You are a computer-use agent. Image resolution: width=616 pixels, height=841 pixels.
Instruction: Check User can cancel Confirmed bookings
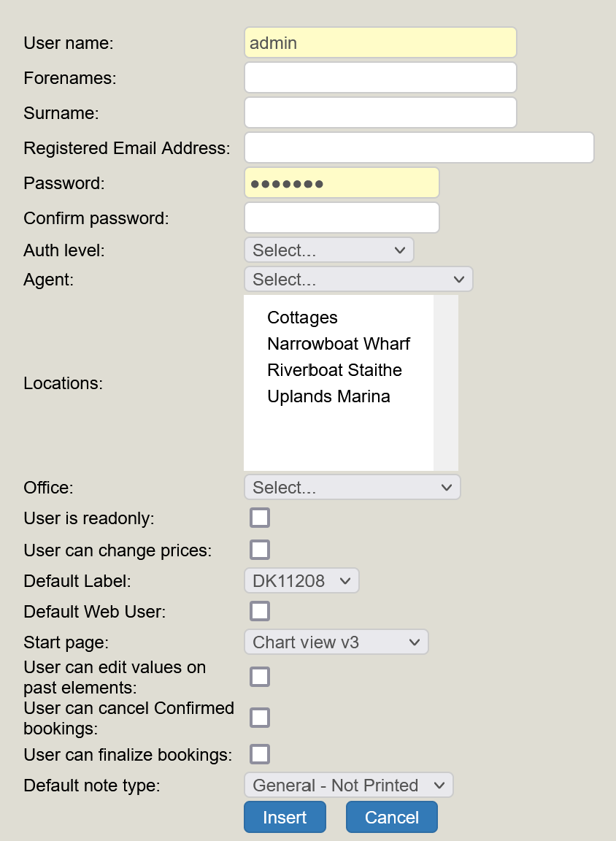[x=260, y=718]
